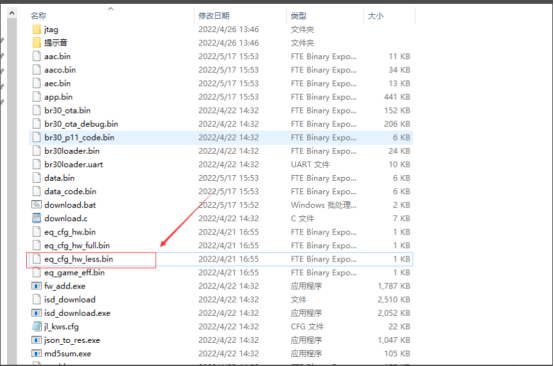Click the 206 KB size of br30_ota_debug.bin
This screenshot has height=366, width=554.
coord(397,124)
